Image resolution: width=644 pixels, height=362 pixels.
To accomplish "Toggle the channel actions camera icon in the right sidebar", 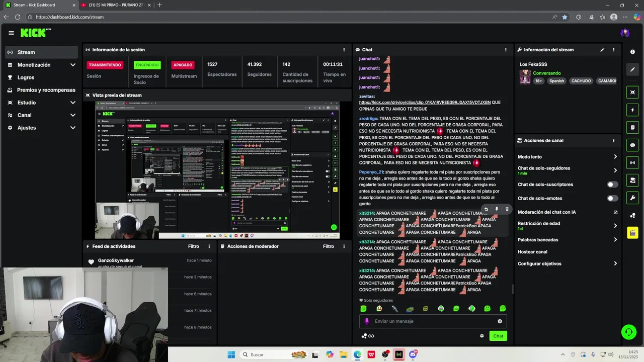I will tap(632, 180).
